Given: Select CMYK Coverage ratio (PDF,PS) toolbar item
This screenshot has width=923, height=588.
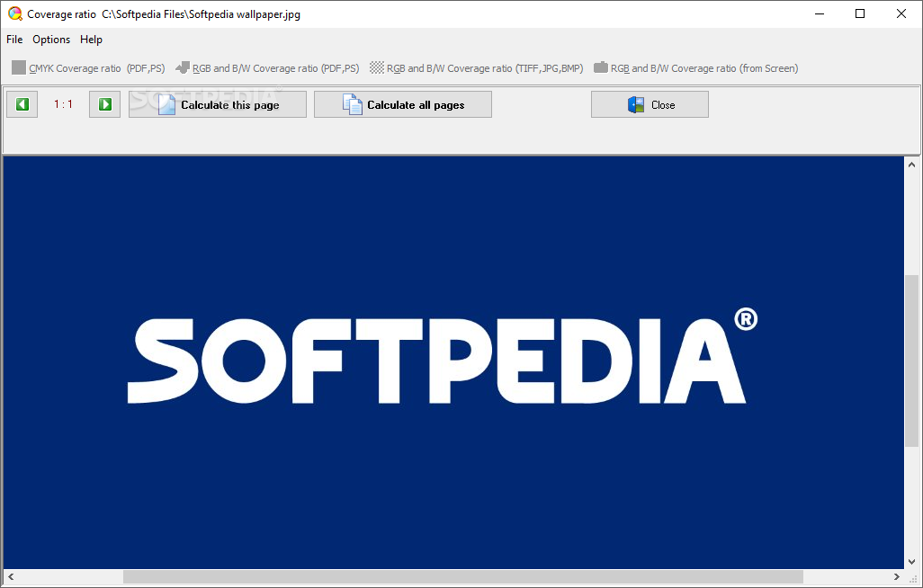Looking at the screenshot, I should click(x=88, y=68).
